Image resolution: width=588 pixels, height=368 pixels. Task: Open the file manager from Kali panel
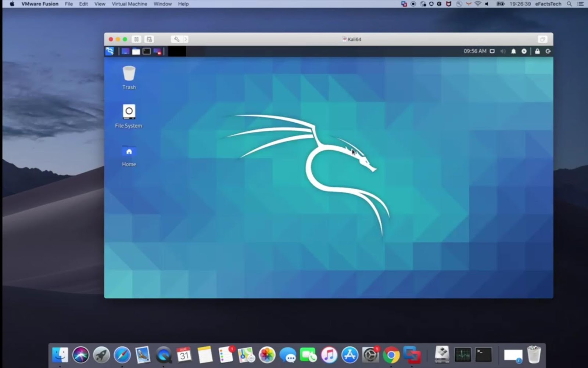(x=136, y=51)
